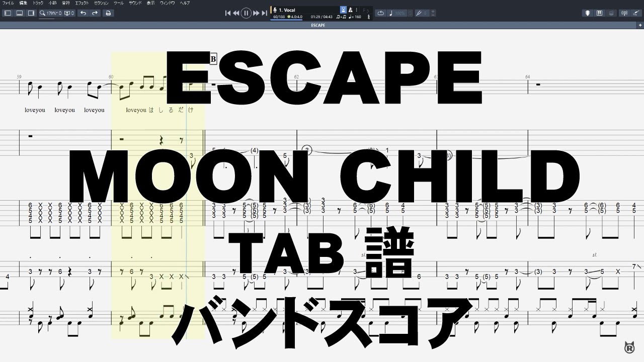Toggle the left edition palette panel
This screenshot has height=362, width=644.
(x=7, y=13)
